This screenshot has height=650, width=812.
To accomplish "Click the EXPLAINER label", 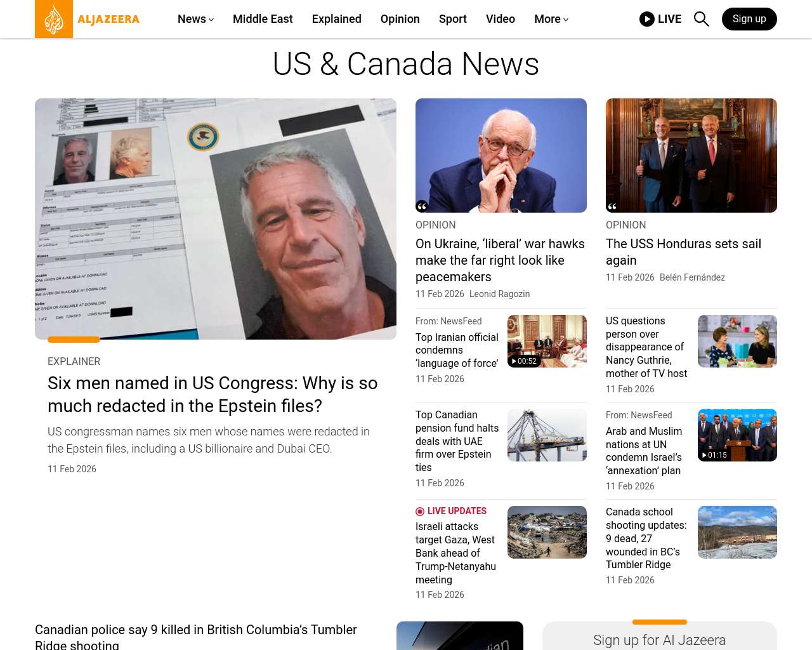I will click(74, 361).
